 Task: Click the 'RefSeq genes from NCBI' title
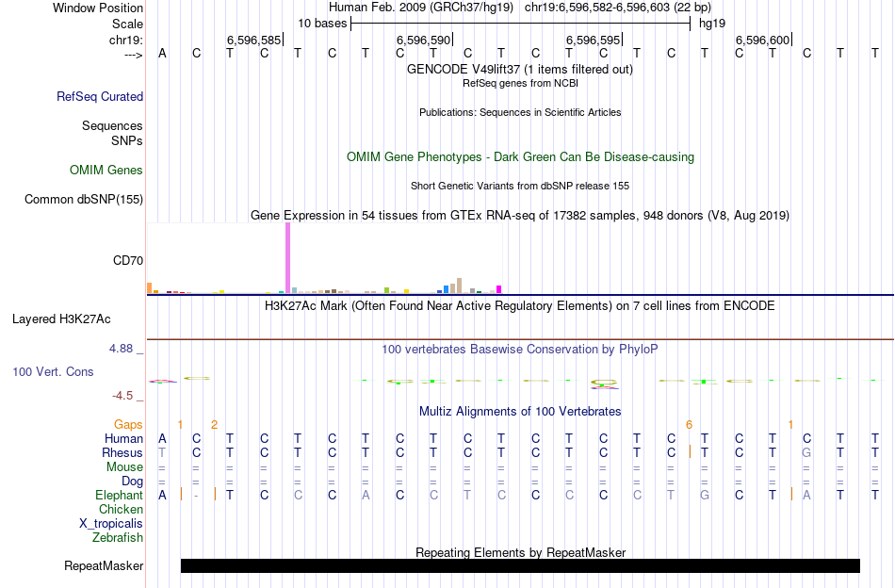point(520,83)
